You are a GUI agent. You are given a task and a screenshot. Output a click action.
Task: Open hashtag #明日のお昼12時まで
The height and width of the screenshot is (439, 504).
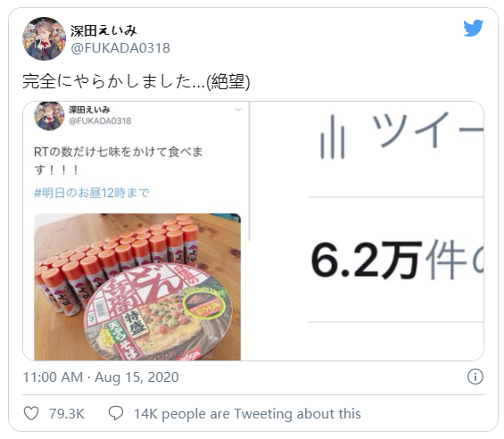(92, 193)
